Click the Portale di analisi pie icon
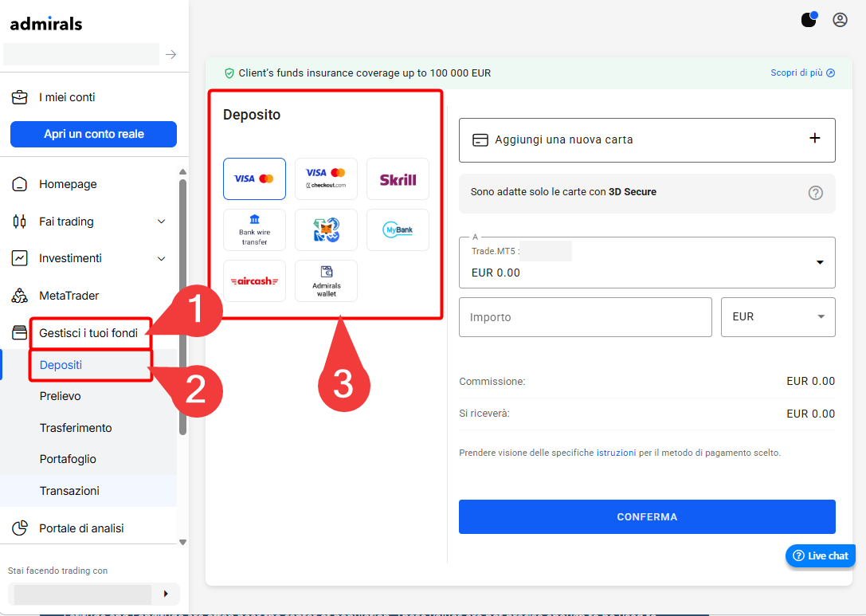866x616 pixels. tap(19, 528)
